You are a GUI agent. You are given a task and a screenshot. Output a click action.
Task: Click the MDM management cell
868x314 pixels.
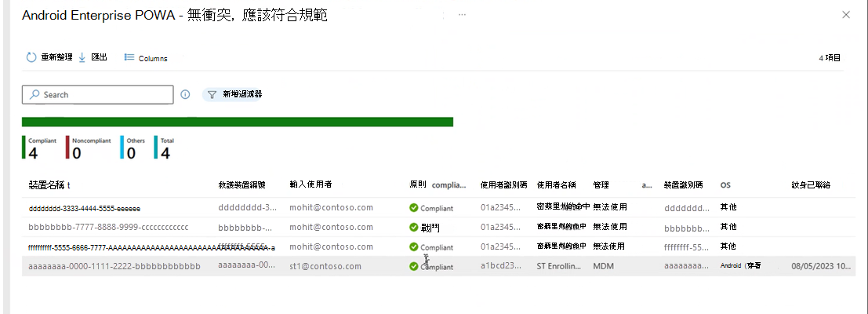(x=604, y=266)
